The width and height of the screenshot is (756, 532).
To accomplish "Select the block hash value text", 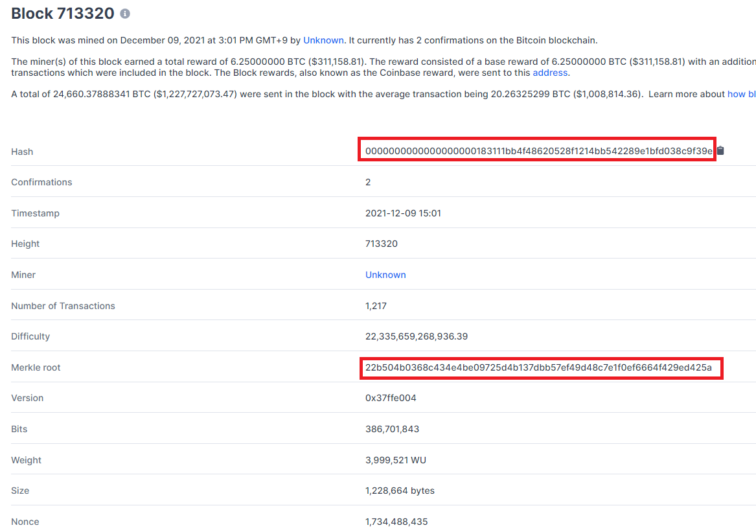I will [x=538, y=151].
